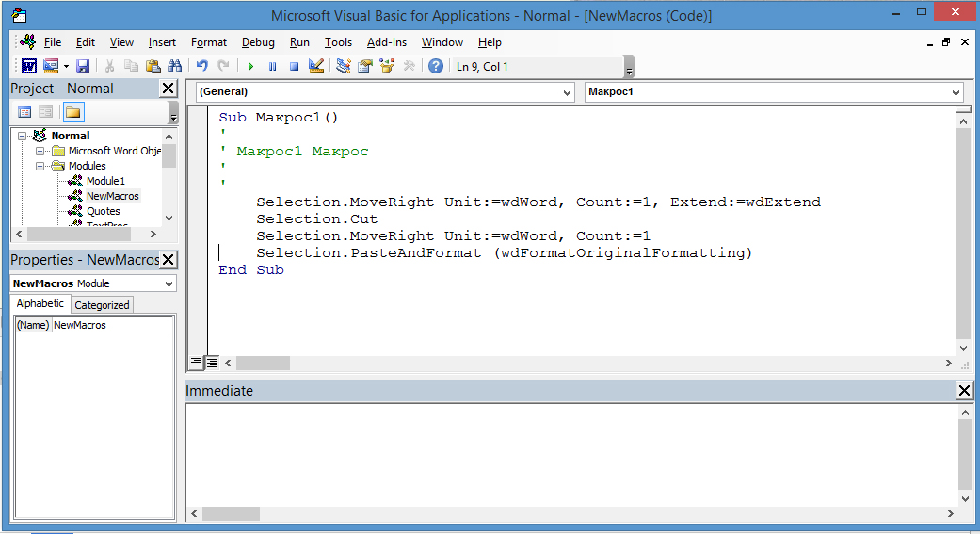Open the Debug menu
980x534 pixels.
(x=258, y=42)
